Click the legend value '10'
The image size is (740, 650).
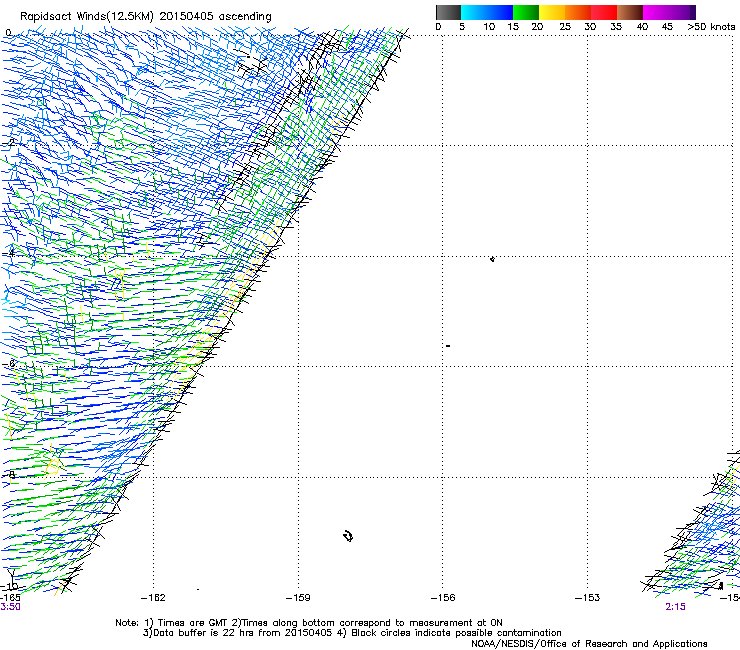pyautogui.click(x=489, y=26)
